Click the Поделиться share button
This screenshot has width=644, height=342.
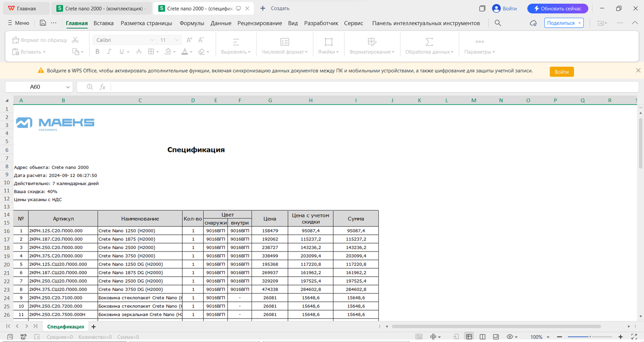564,23
